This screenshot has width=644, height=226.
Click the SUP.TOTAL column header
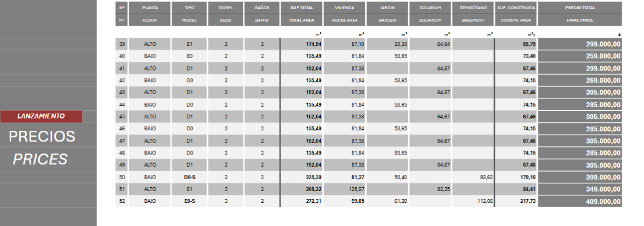[301, 8]
